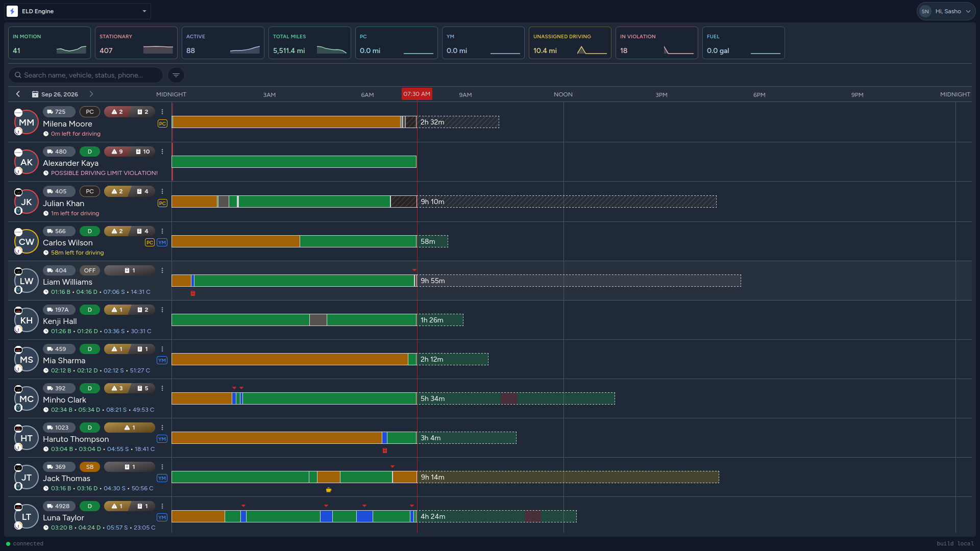Select the Total Miles stat card
Viewport: 980px width, 551px height.
pos(310,43)
